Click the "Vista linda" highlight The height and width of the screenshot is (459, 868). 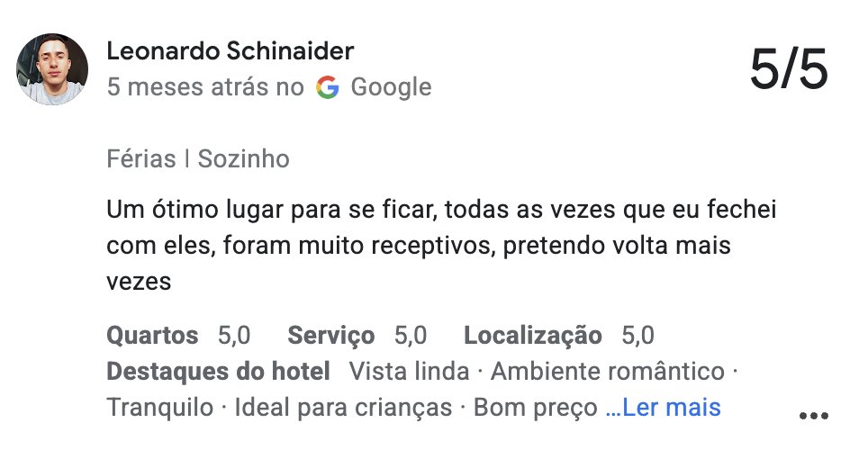(x=409, y=372)
